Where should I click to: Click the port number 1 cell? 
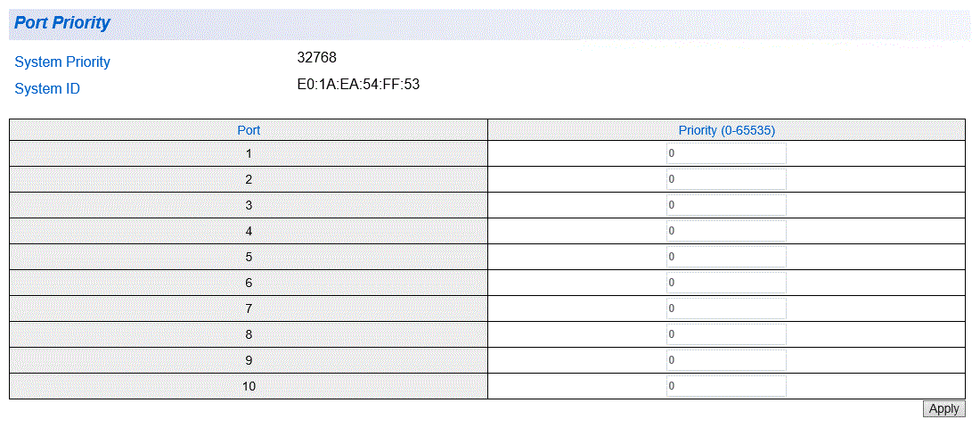[x=249, y=153]
